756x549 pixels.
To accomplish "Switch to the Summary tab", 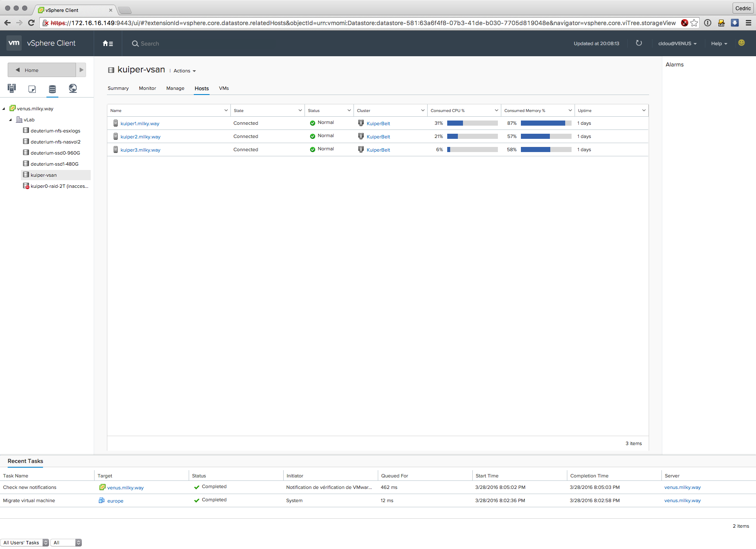I will 118,88.
